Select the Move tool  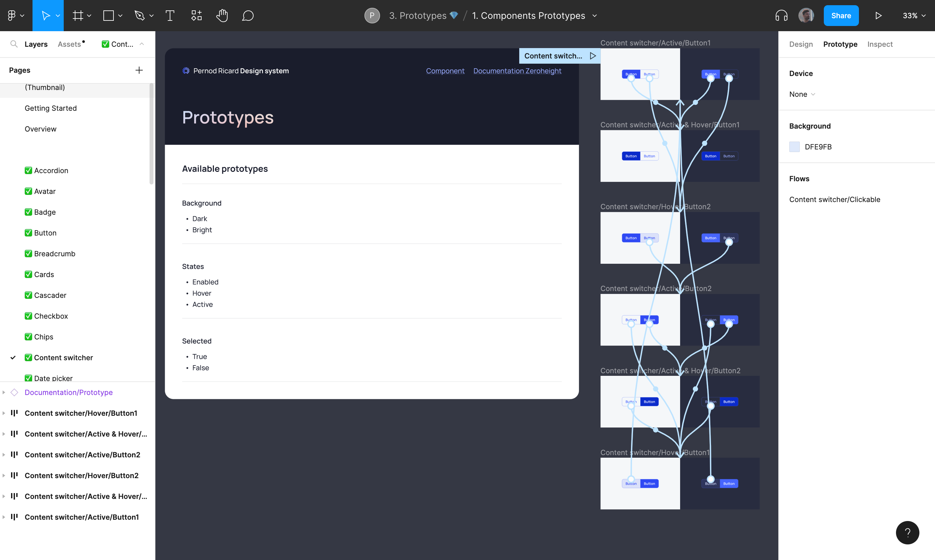click(45, 16)
